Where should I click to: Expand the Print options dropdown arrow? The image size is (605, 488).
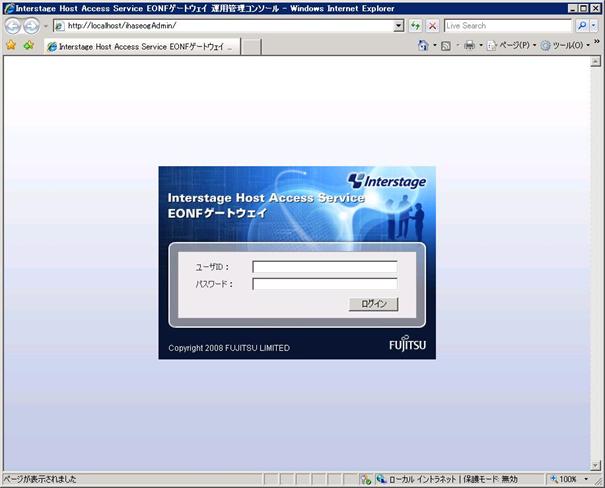click(x=481, y=46)
